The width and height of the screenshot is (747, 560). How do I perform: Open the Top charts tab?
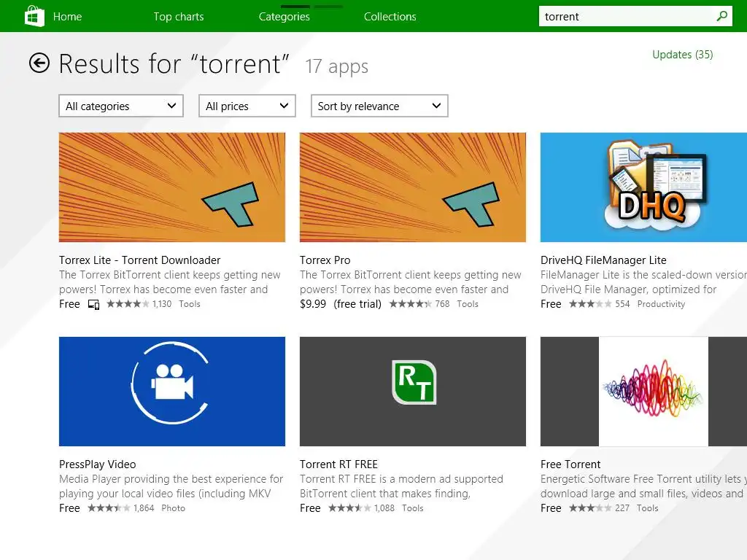(x=179, y=17)
